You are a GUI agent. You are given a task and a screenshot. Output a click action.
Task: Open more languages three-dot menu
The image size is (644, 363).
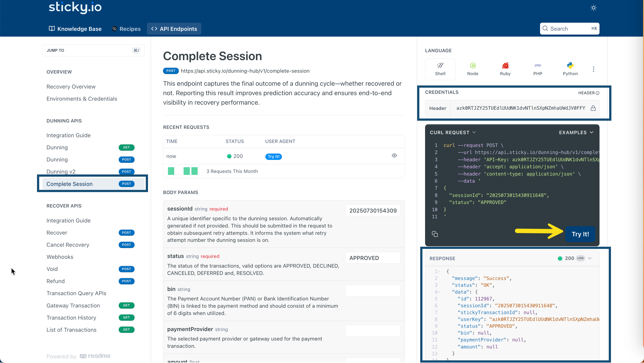(594, 69)
